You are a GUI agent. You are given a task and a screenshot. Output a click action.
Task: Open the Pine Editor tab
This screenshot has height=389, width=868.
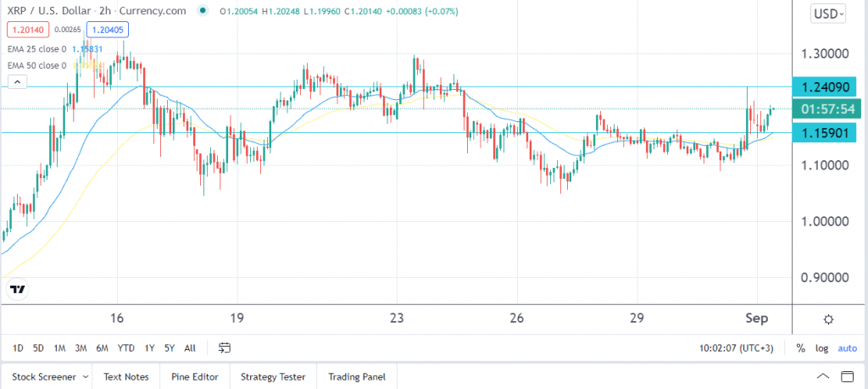[x=195, y=377]
